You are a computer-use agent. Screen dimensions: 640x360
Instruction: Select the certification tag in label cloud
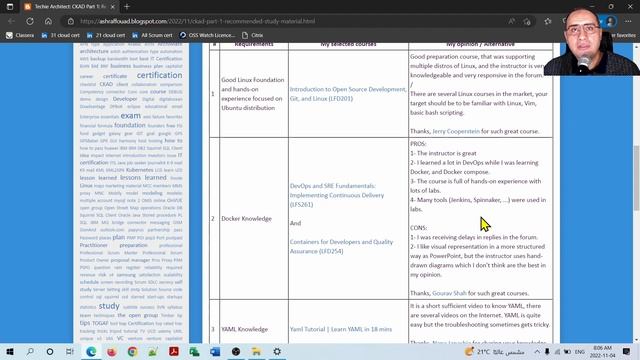pyautogui.click(x=160, y=75)
